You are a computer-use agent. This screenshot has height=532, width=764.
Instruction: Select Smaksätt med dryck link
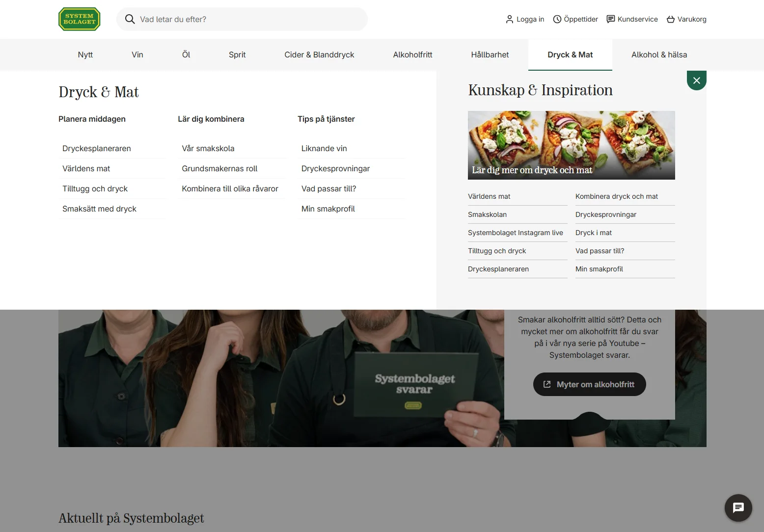[x=112, y=209]
